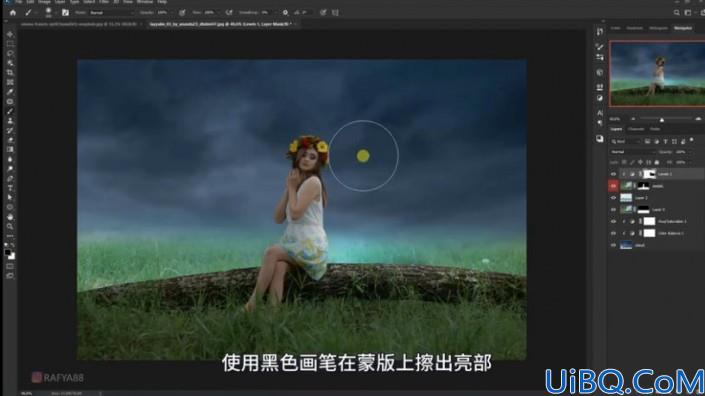Select the History Brush tool
The height and width of the screenshot is (396, 705).
[x=10, y=130]
